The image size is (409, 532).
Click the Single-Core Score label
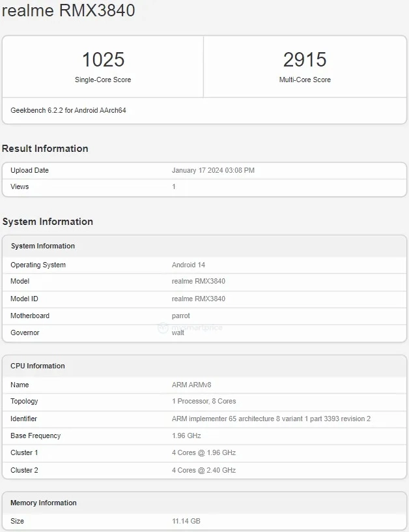coord(103,80)
